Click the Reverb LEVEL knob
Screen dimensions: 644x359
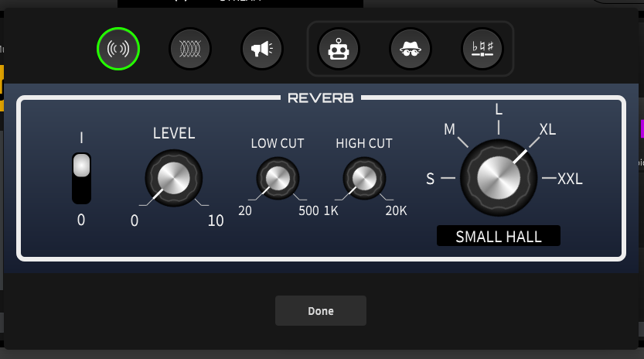click(x=174, y=178)
